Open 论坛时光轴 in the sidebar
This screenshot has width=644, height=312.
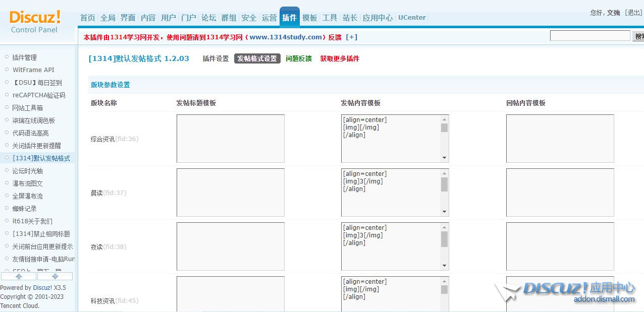[27, 171]
